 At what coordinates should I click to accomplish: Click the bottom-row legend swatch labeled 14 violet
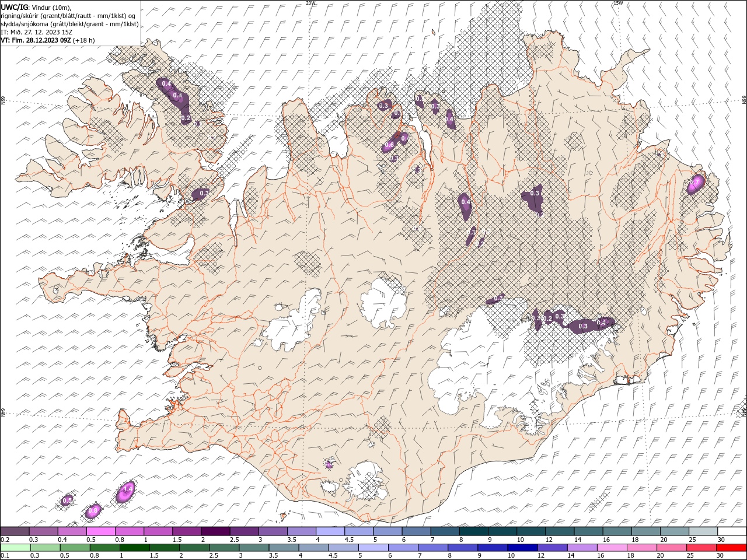pos(582,548)
